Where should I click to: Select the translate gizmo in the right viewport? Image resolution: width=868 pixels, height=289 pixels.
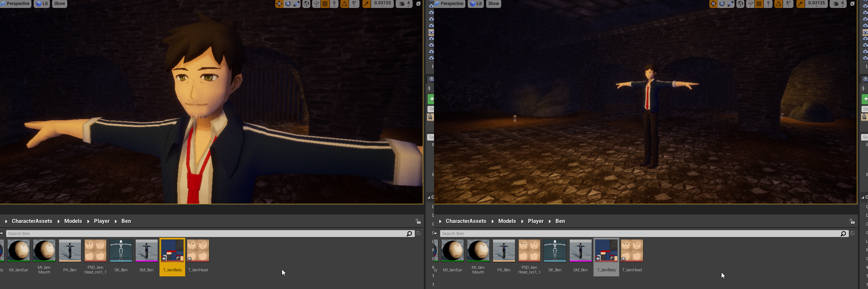(713, 4)
